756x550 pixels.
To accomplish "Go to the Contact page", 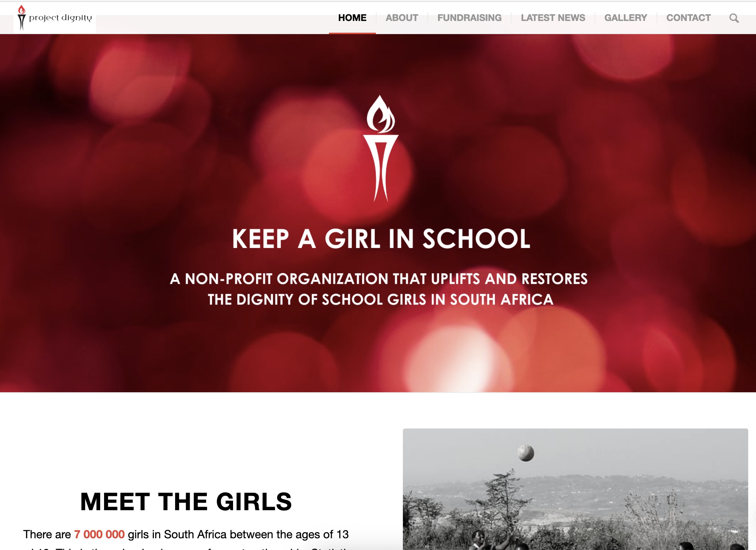I will click(688, 18).
